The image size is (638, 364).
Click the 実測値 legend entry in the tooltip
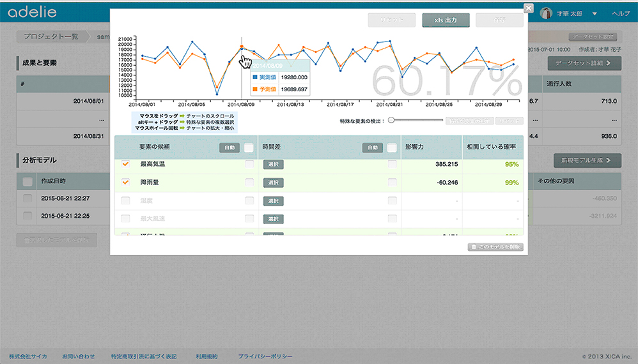264,77
